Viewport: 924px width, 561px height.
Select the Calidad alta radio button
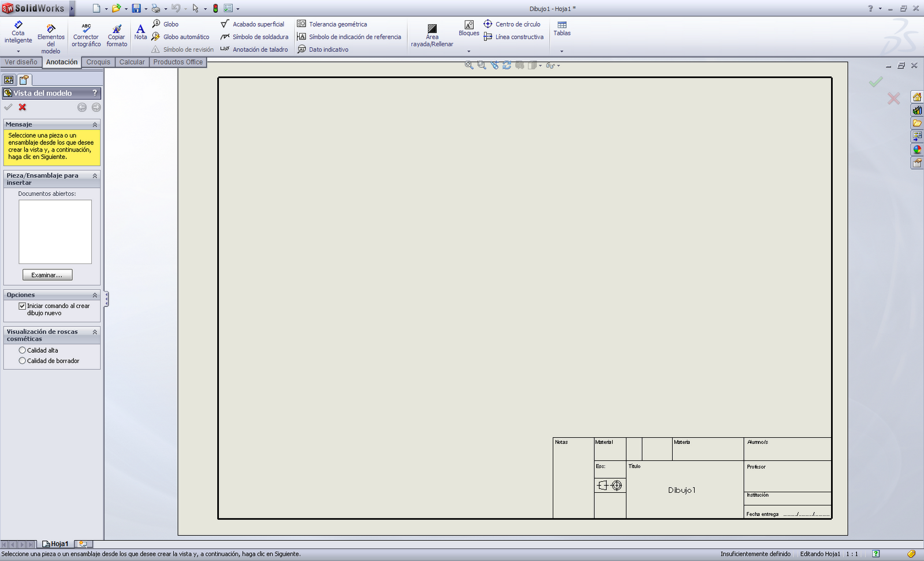[22, 350]
